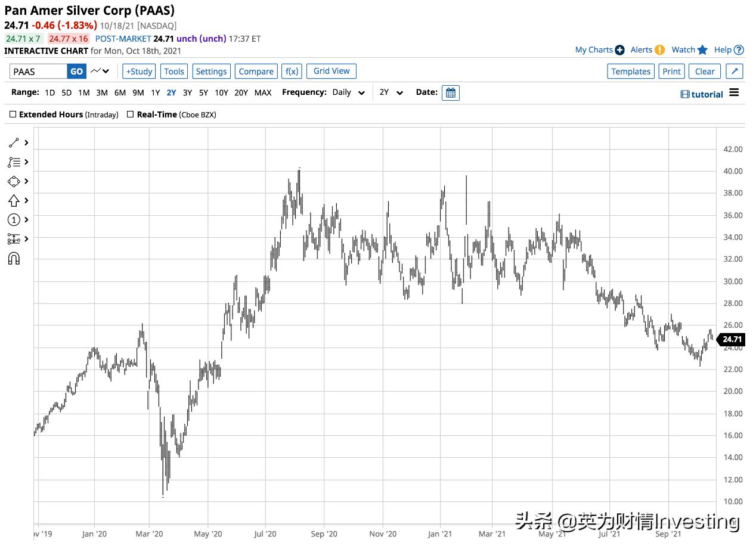Expand shapes tool options chevron
756x546 pixels.
click(x=26, y=181)
